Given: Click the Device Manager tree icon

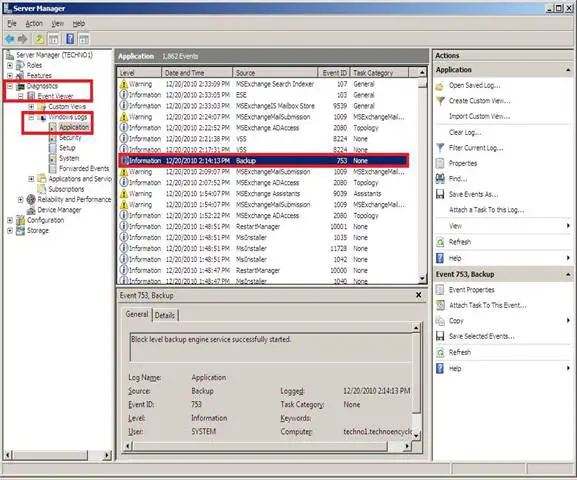Looking at the screenshot, I should click(31, 210).
